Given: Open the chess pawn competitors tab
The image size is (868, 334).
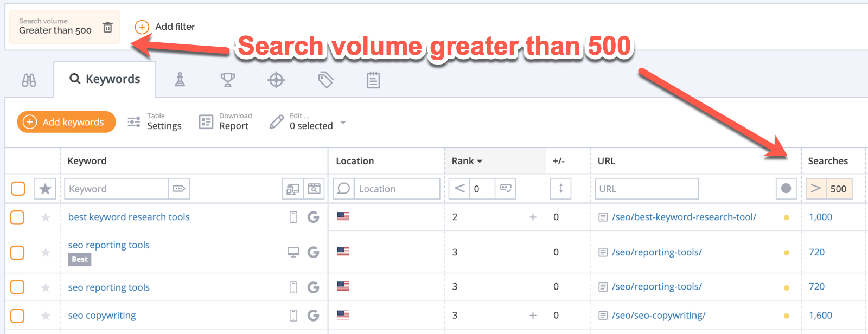Looking at the screenshot, I should click(180, 80).
